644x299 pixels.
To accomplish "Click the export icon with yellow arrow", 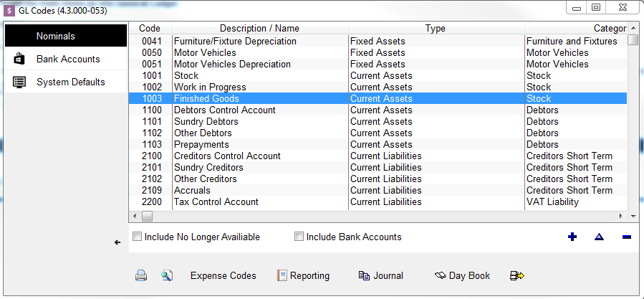I will tap(517, 275).
